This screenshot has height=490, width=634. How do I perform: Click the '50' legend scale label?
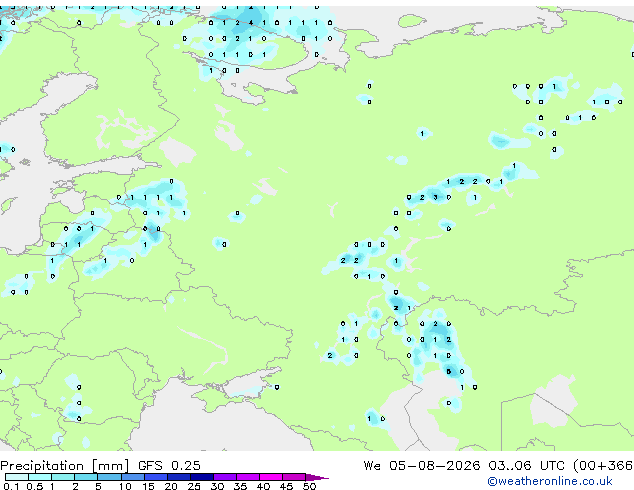tap(309, 486)
